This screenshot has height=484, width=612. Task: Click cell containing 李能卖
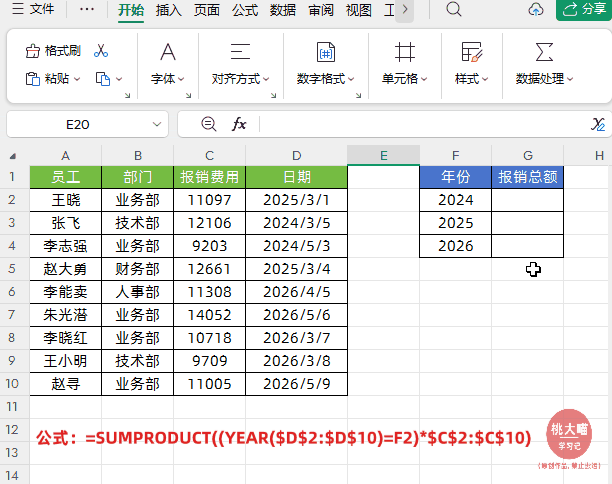click(x=66, y=292)
